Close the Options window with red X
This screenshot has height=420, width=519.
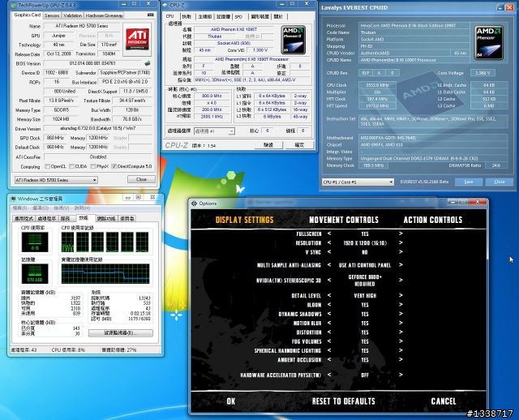[477, 202]
